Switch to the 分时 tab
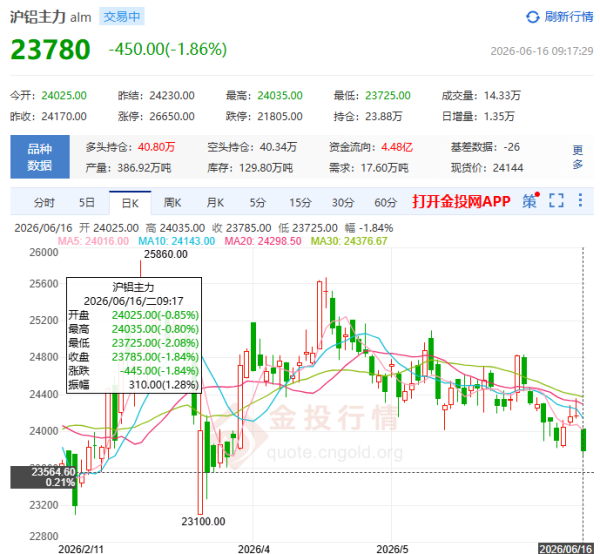 pyautogui.click(x=44, y=202)
